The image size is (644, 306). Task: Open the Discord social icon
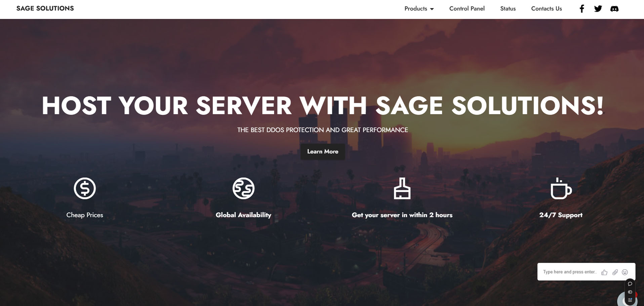click(x=614, y=9)
